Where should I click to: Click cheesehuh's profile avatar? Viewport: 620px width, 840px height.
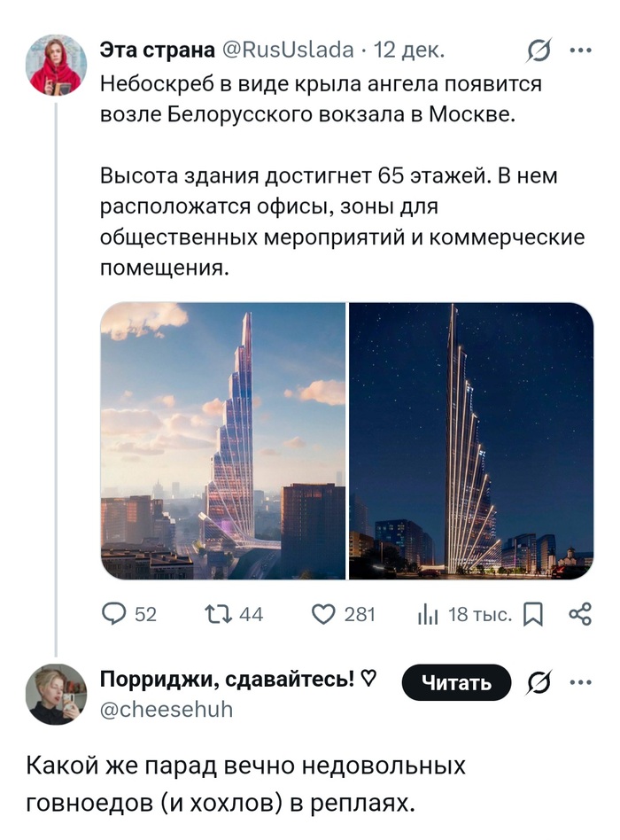coord(57,695)
